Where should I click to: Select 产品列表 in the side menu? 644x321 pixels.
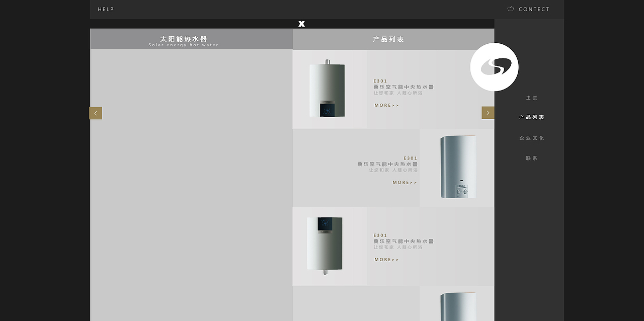[532, 117]
